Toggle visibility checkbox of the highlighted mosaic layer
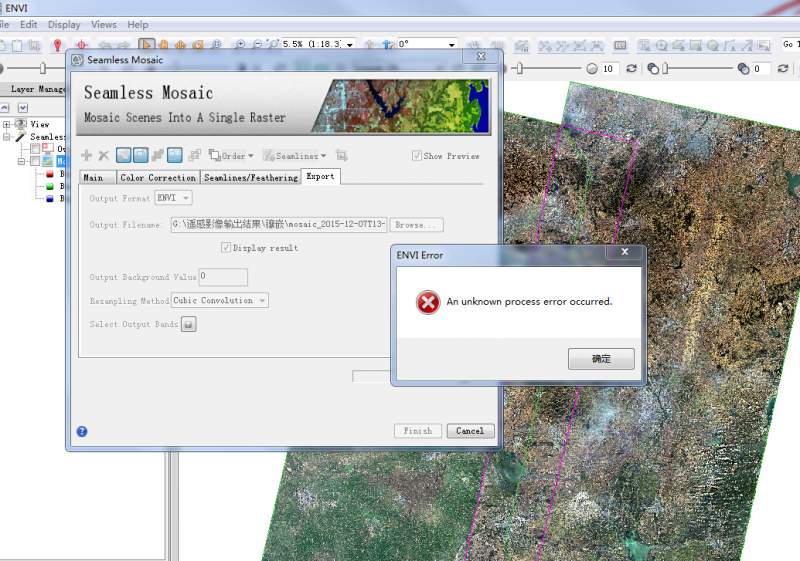800x561 pixels. [x=35, y=161]
